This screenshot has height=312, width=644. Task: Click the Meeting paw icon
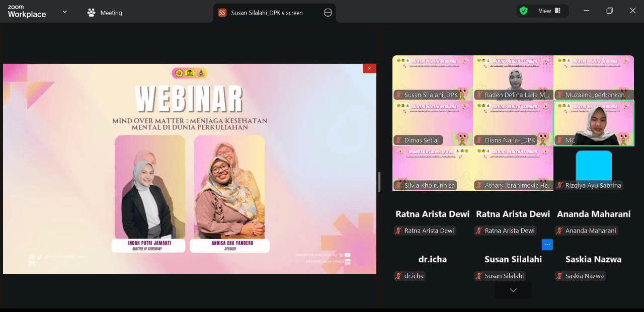[x=91, y=13]
